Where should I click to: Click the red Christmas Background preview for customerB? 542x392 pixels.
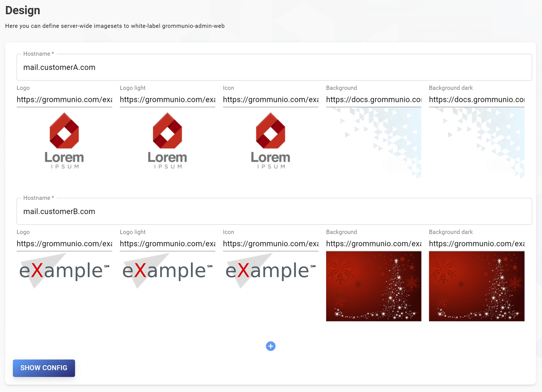point(374,286)
